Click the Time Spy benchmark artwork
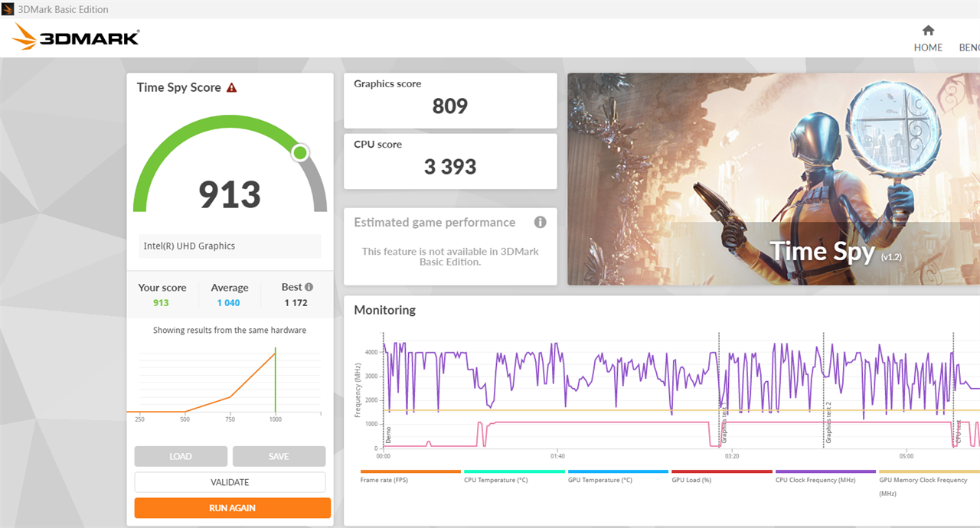Image resolution: width=980 pixels, height=528 pixels. [x=773, y=179]
